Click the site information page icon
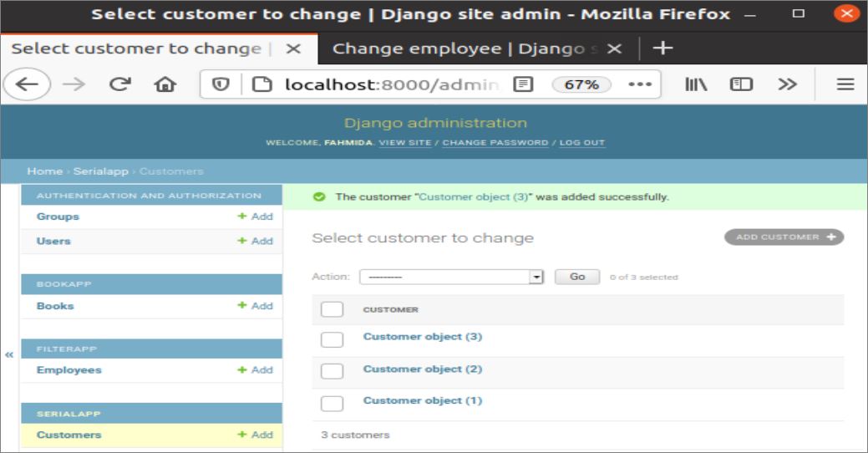 pyautogui.click(x=261, y=84)
